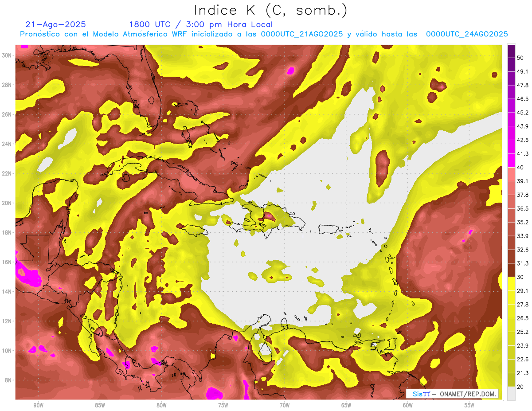The height and width of the screenshot is (411, 532).
Task: Select the 75W longitude label
Action: [223, 405]
